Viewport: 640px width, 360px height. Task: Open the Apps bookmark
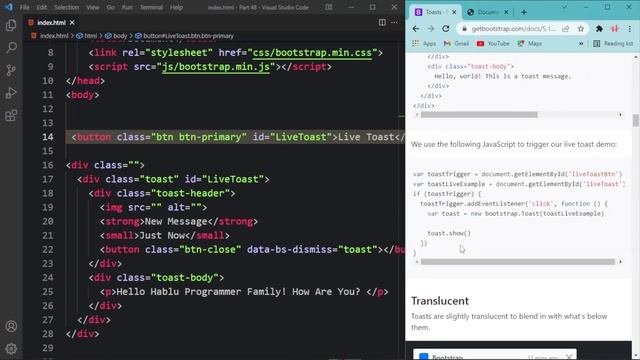pyautogui.click(x=424, y=43)
